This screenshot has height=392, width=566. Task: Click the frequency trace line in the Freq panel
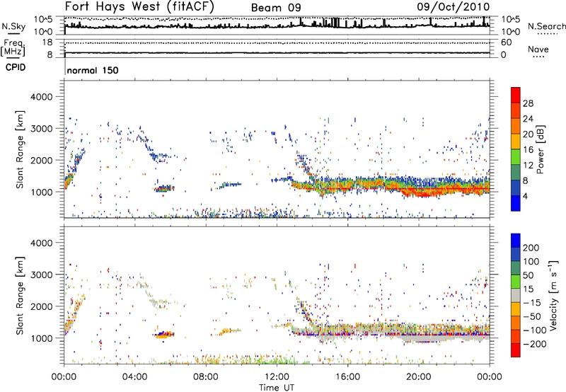point(277,52)
